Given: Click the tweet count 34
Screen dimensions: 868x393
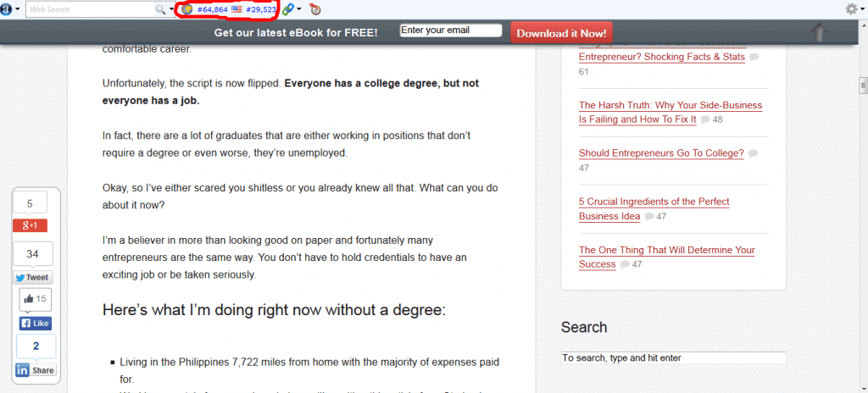Looking at the screenshot, I should pyautogui.click(x=33, y=254).
